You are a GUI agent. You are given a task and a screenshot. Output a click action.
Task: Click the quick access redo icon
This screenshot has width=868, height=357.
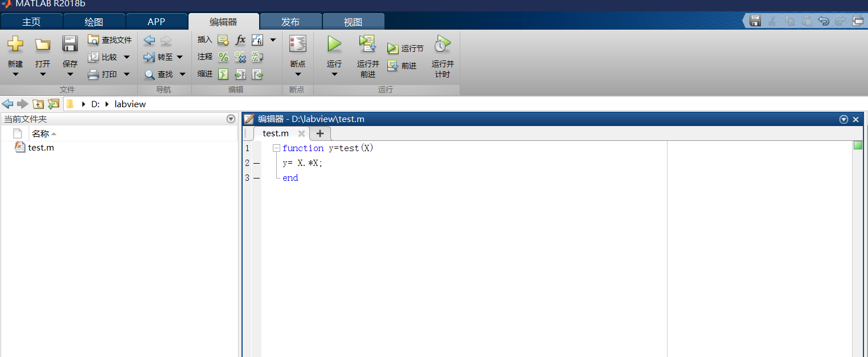click(x=841, y=21)
